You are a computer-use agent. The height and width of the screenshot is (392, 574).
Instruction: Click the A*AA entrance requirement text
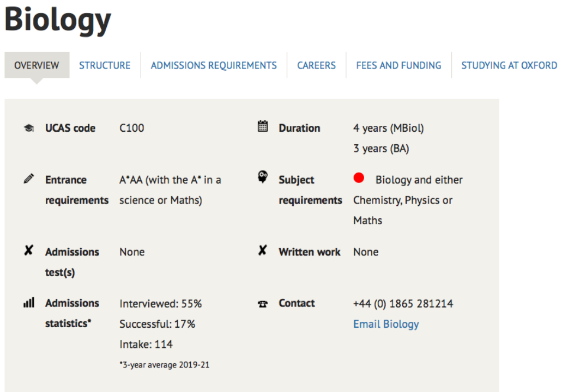(x=170, y=190)
